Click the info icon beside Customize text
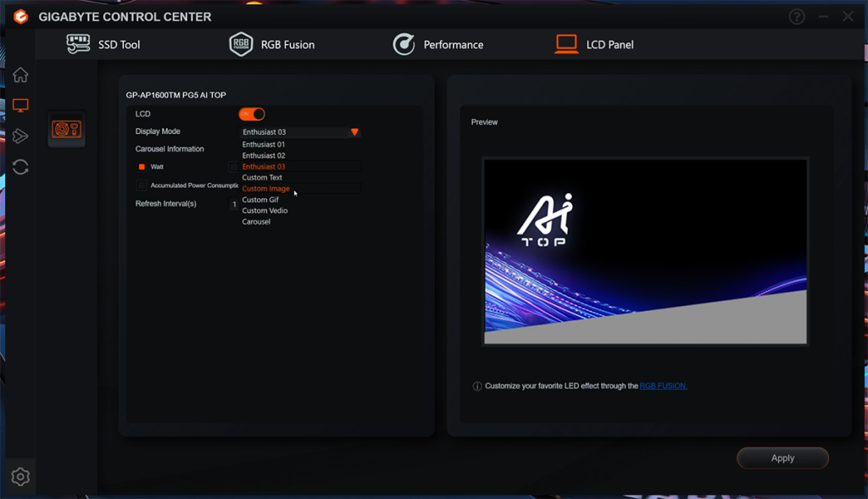Screen dimensions: 868x499 (x=477, y=386)
